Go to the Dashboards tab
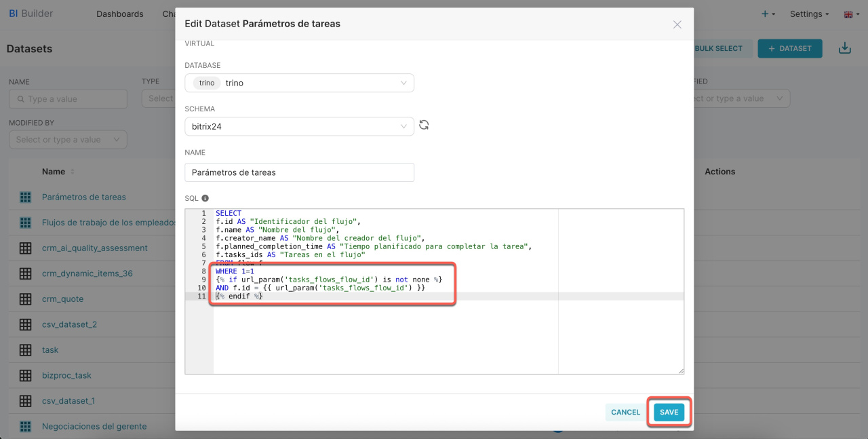This screenshot has width=868, height=439. (120, 14)
